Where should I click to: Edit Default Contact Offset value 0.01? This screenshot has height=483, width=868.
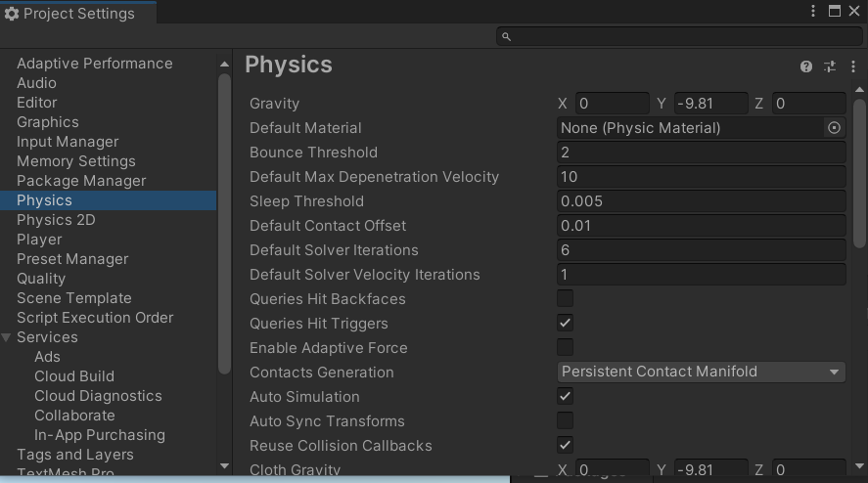(x=702, y=226)
